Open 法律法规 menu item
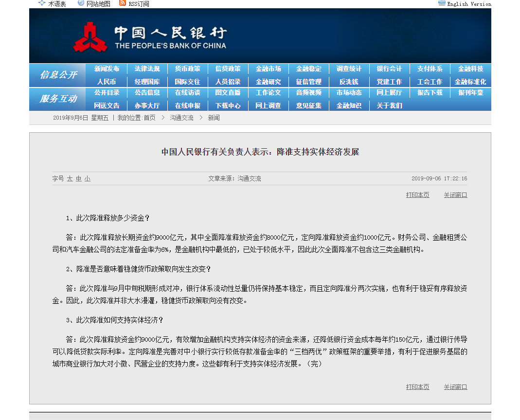This screenshot has height=420, width=520. coord(147,69)
